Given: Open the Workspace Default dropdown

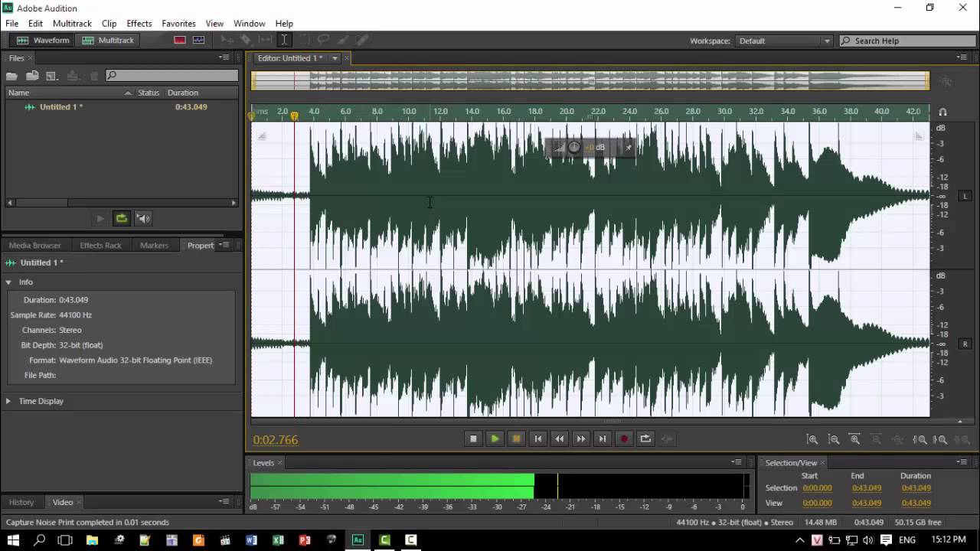Looking at the screenshot, I should click(785, 41).
